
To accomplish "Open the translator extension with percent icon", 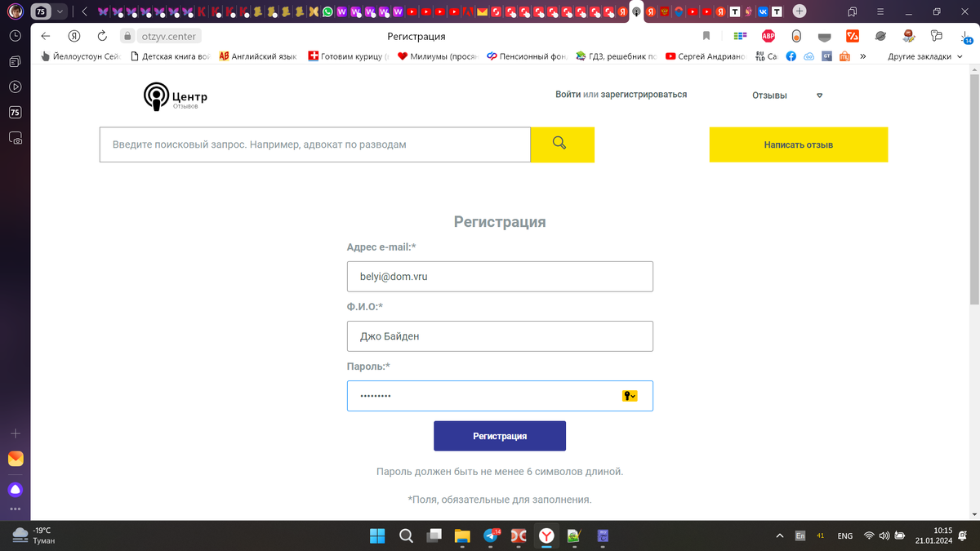I will pyautogui.click(x=853, y=36).
